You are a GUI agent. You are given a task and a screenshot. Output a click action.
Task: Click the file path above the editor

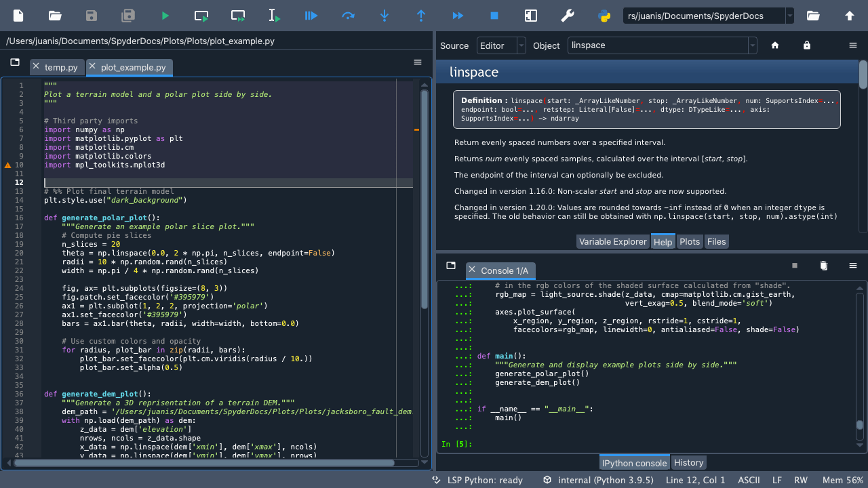coord(140,41)
